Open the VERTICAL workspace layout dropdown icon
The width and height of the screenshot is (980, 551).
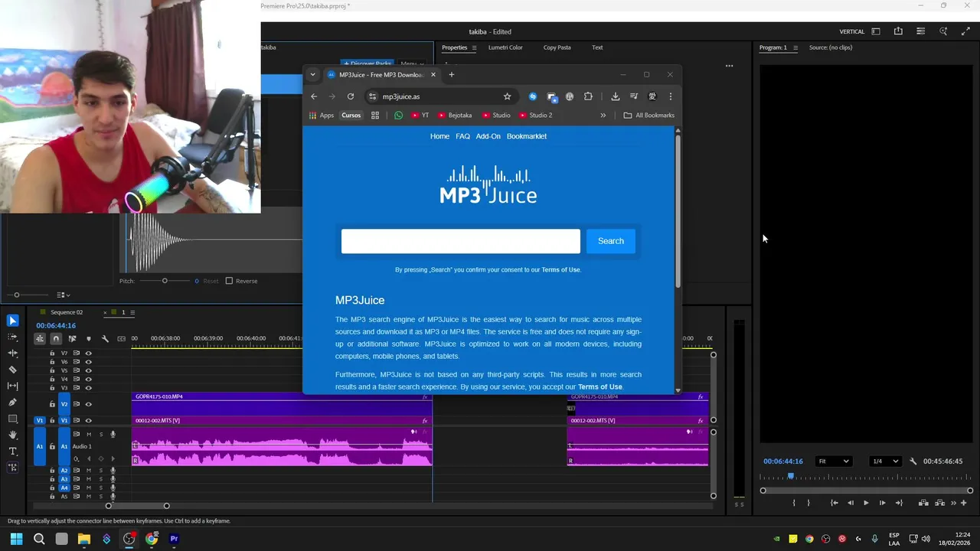876,31
